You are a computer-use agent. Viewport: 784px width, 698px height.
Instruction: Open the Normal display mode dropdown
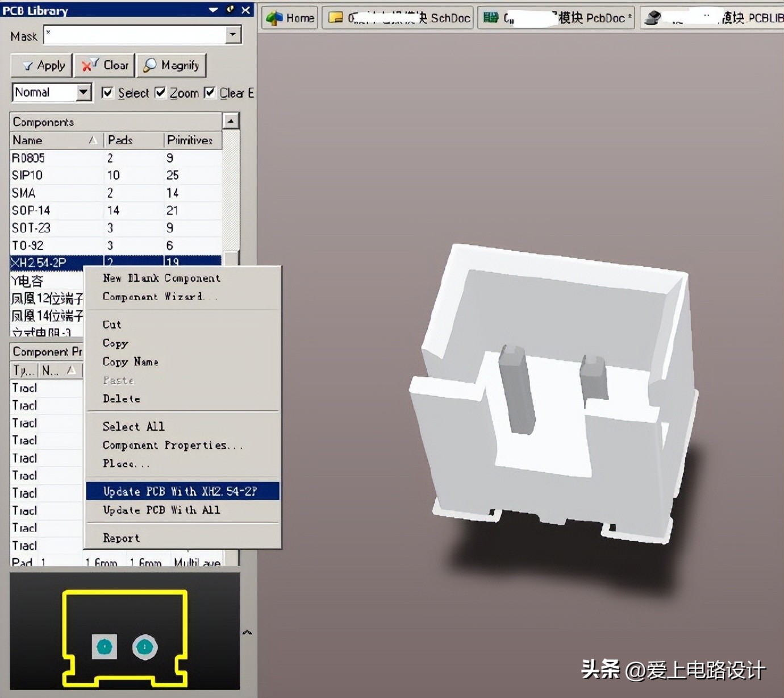click(84, 92)
